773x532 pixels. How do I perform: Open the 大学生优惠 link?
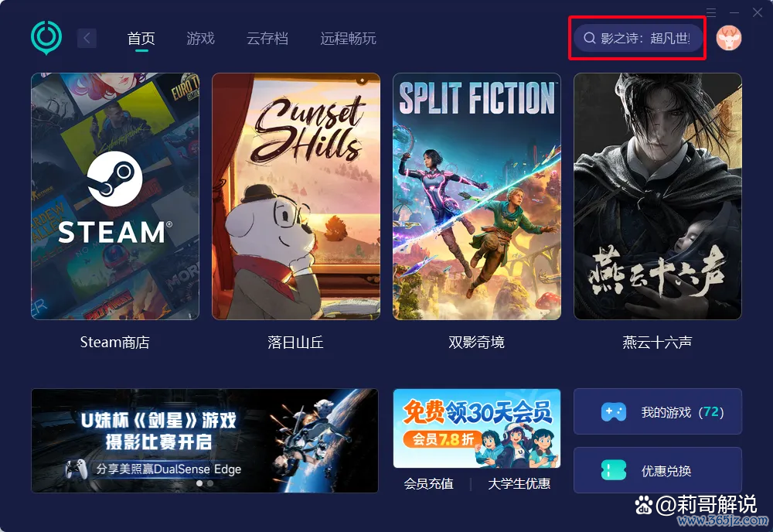click(519, 484)
